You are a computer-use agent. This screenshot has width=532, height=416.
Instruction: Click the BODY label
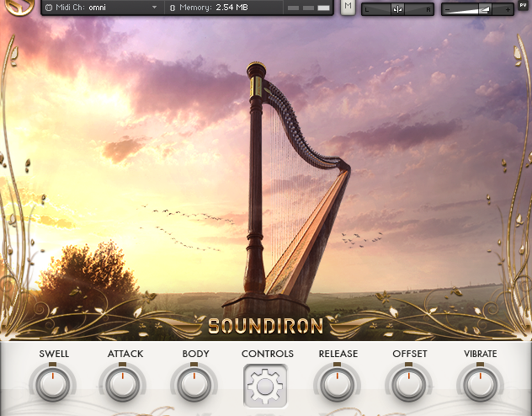coord(196,354)
